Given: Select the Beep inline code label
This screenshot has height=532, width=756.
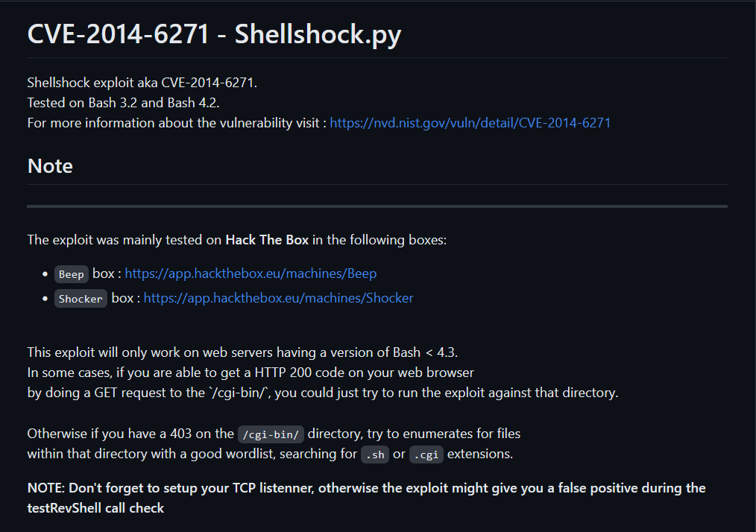Looking at the screenshot, I should coord(72,274).
